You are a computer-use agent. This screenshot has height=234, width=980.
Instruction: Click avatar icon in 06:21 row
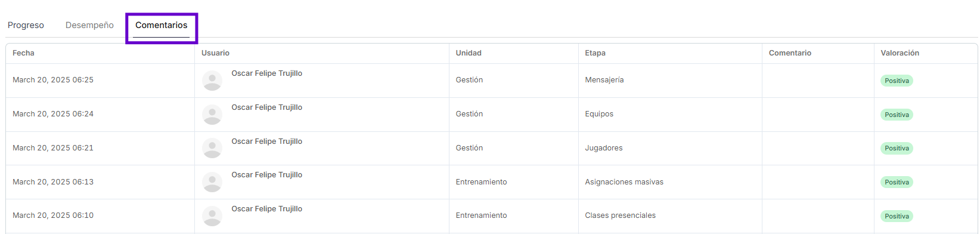(212, 148)
